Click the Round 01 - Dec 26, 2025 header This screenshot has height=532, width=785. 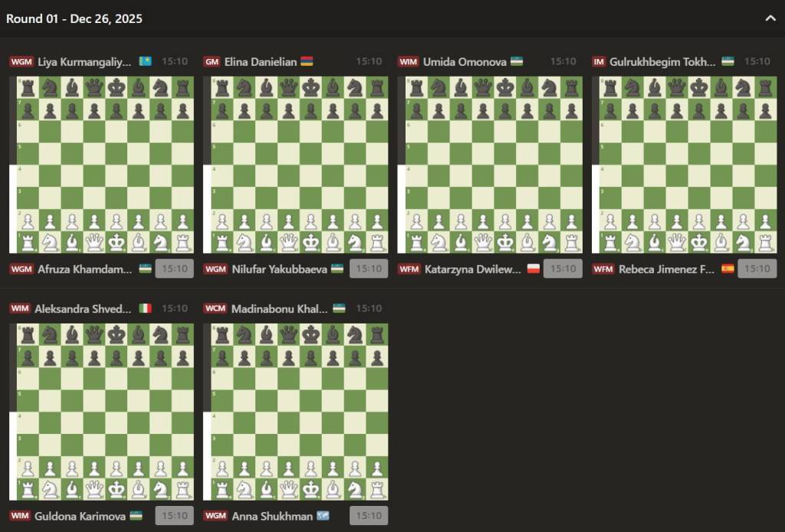point(74,18)
